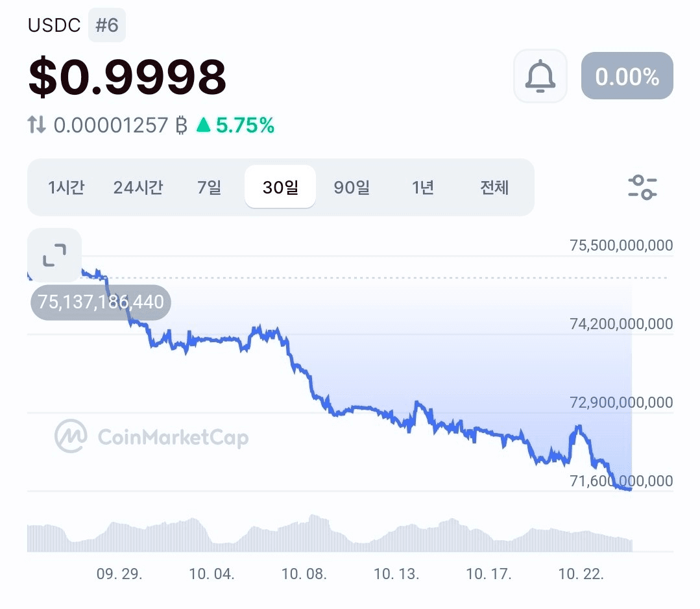Tap the #6 rank badge
Screen dimensions: 700x609
pos(107,25)
